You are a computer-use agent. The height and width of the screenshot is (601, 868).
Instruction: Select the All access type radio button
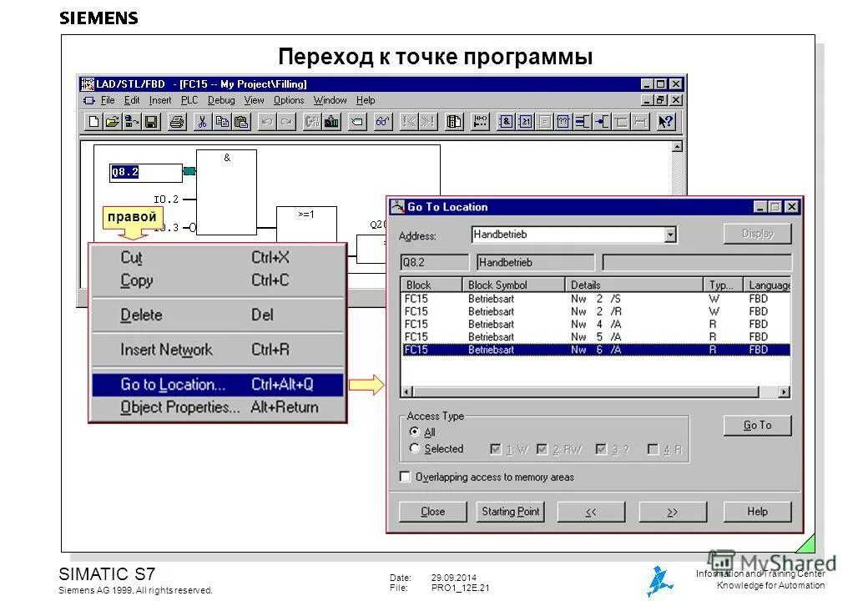[414, 431]
